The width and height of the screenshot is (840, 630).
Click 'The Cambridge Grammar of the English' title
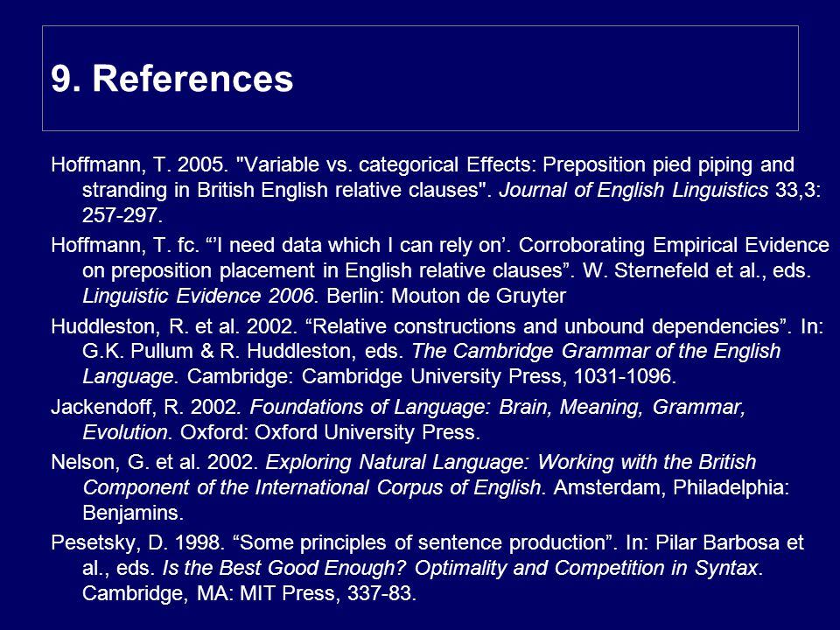pyautogui.click(x=596, y=351)
